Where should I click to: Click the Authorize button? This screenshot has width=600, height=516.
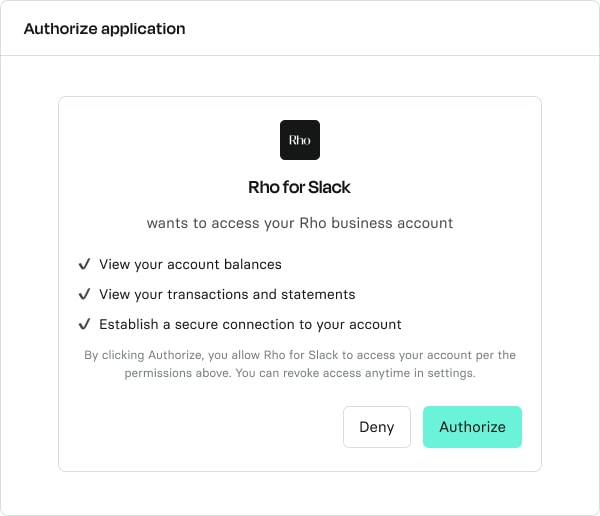[x=472, y=427]
